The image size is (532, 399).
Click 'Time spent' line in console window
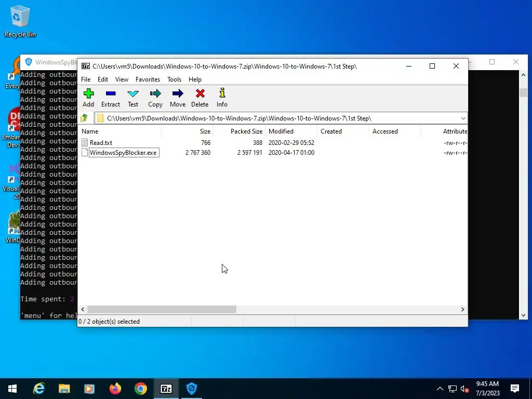click(47, 299)
